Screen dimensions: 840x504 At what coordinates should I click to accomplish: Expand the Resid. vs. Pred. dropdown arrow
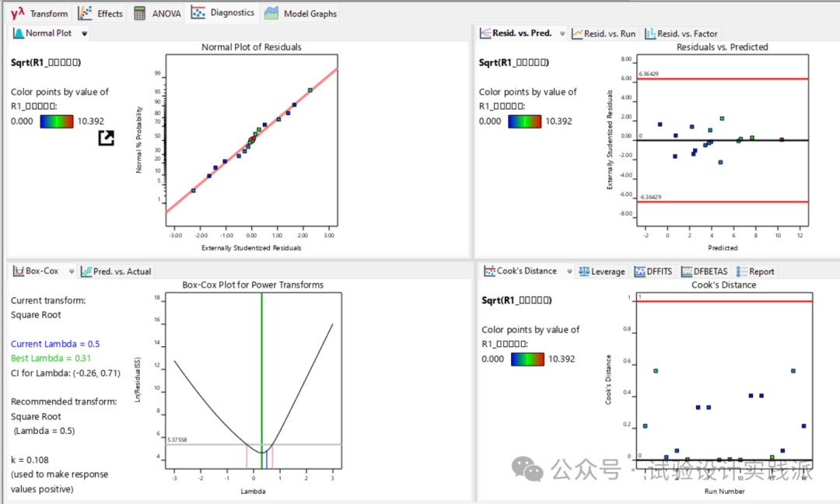tap(562, 33)
